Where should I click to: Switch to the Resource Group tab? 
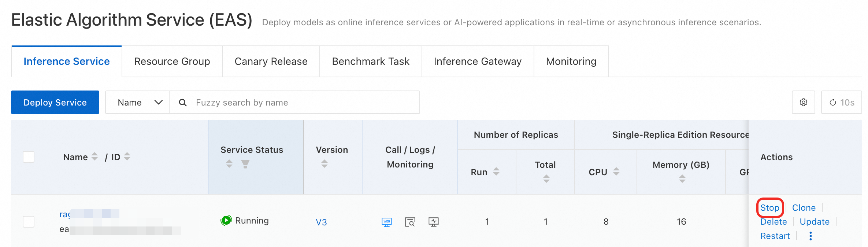(x=172, y=62)
